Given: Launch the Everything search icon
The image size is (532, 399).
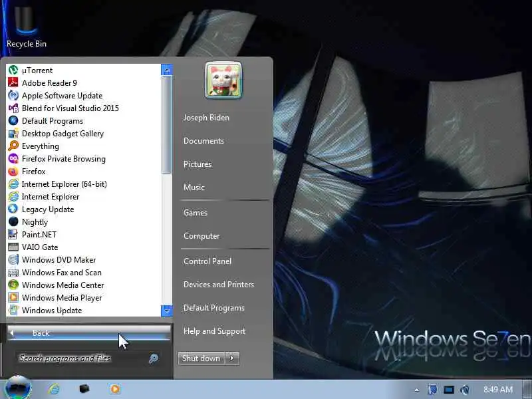Looking at the screenshot, I should coord(13,146).
